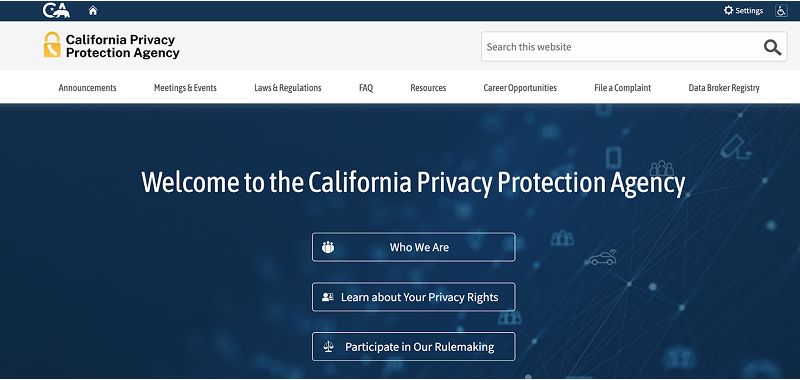Open the home icon in top bar
800x380 pixels.
[x=93, y=10]
